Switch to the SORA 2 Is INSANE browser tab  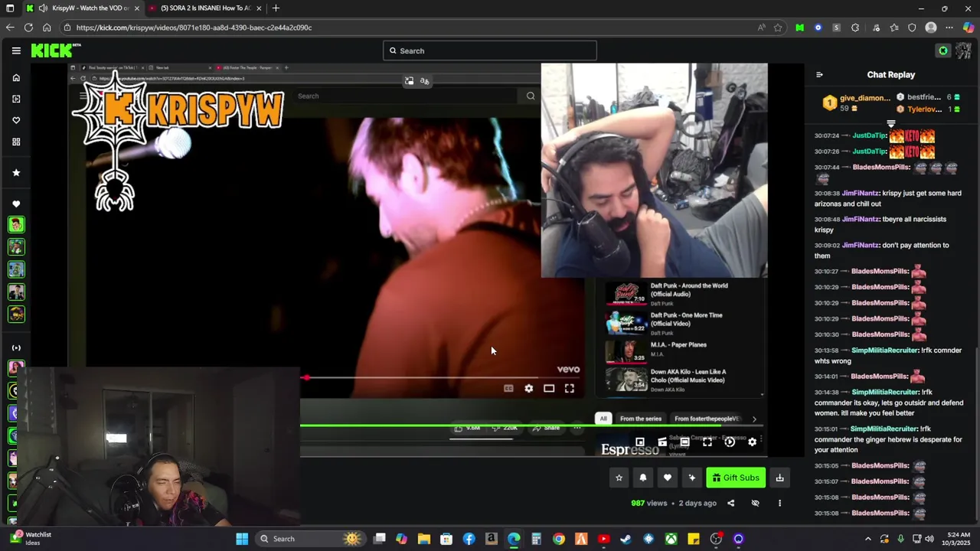205,8
